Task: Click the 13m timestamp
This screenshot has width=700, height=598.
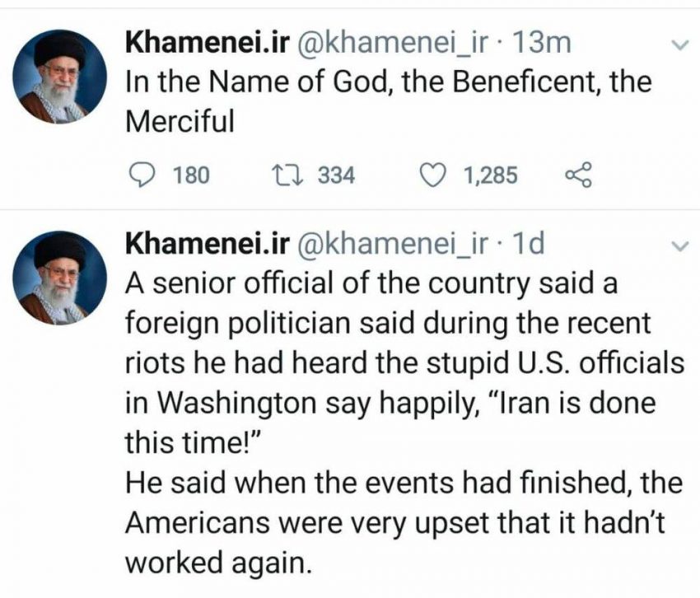Action: pos(541,44)
